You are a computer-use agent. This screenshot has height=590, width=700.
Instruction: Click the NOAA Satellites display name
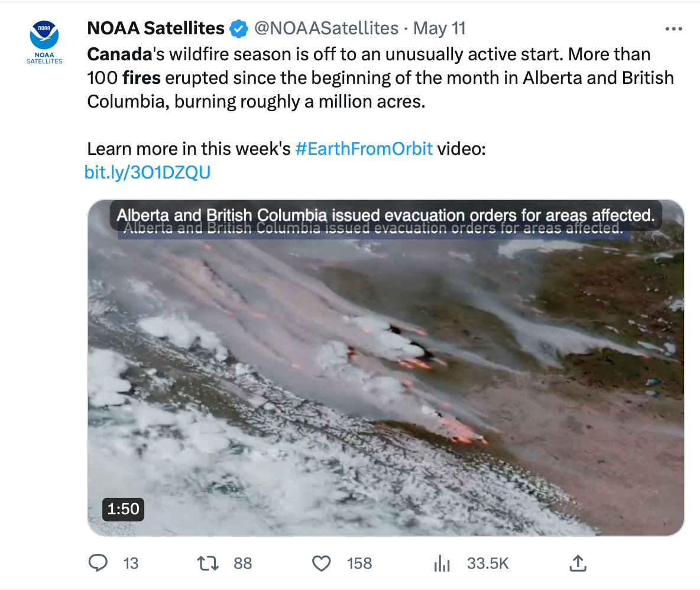pyautogui.click(x=156, y=28)
